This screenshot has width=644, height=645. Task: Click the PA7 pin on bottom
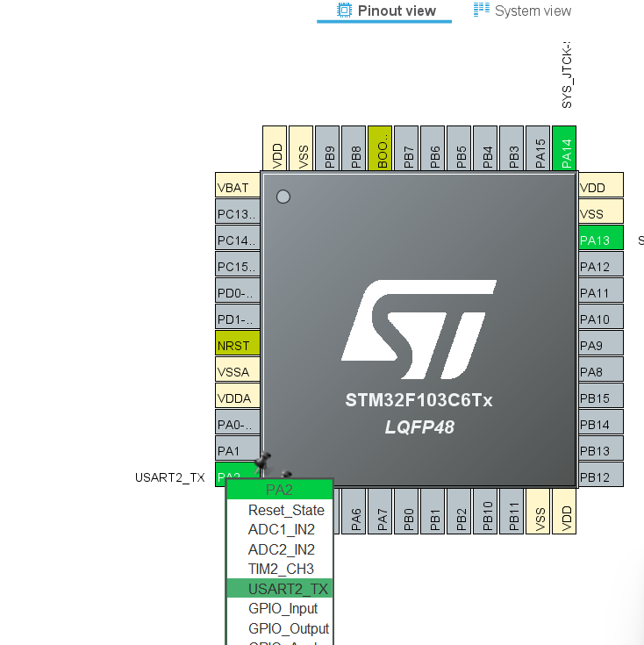380,512
